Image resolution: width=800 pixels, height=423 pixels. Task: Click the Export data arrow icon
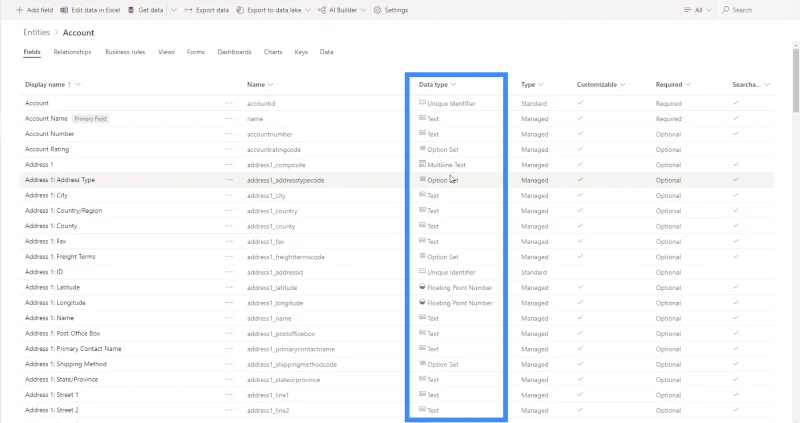188,10
